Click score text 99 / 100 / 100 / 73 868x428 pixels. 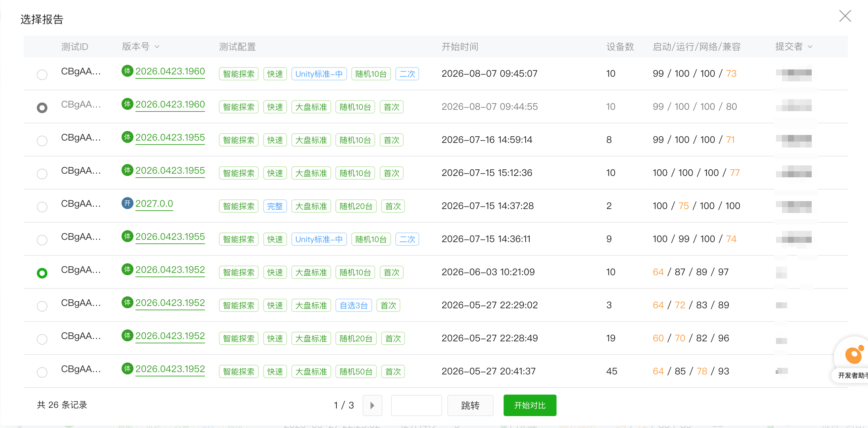click(695, 73)
